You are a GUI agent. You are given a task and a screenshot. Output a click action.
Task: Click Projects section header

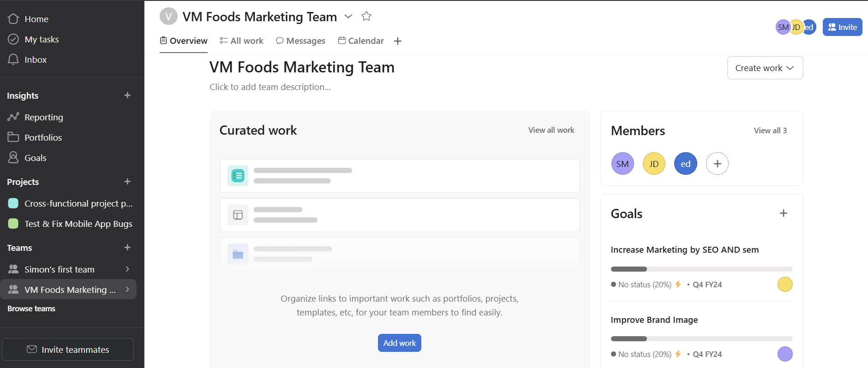tap(23, 182)
